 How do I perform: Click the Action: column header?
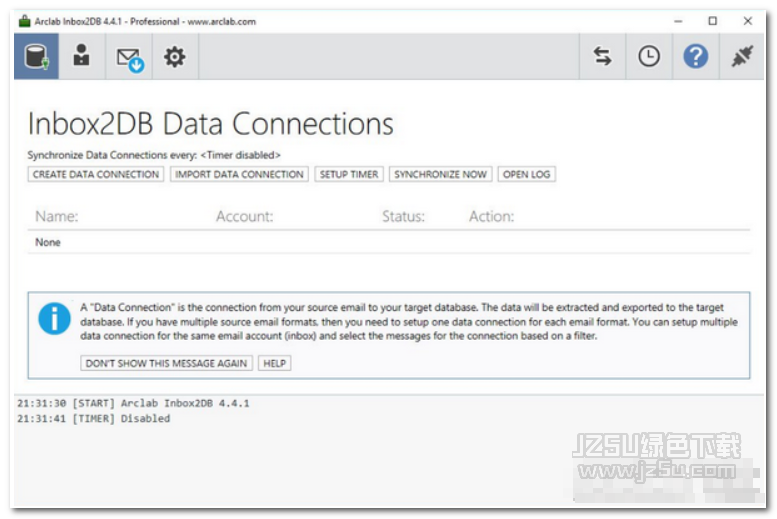[492, 216]
